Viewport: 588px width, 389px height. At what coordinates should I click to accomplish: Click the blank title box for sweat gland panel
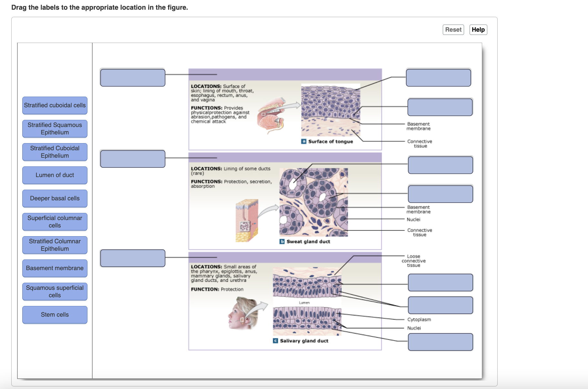coord(133,159)
